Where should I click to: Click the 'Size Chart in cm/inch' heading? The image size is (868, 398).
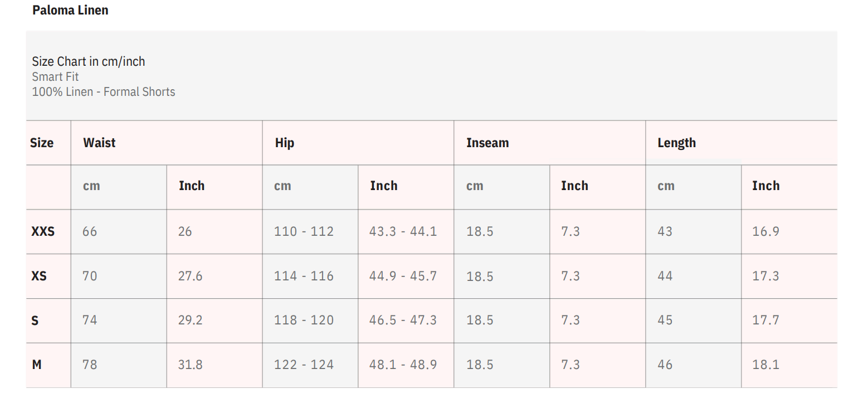point(89,61)
